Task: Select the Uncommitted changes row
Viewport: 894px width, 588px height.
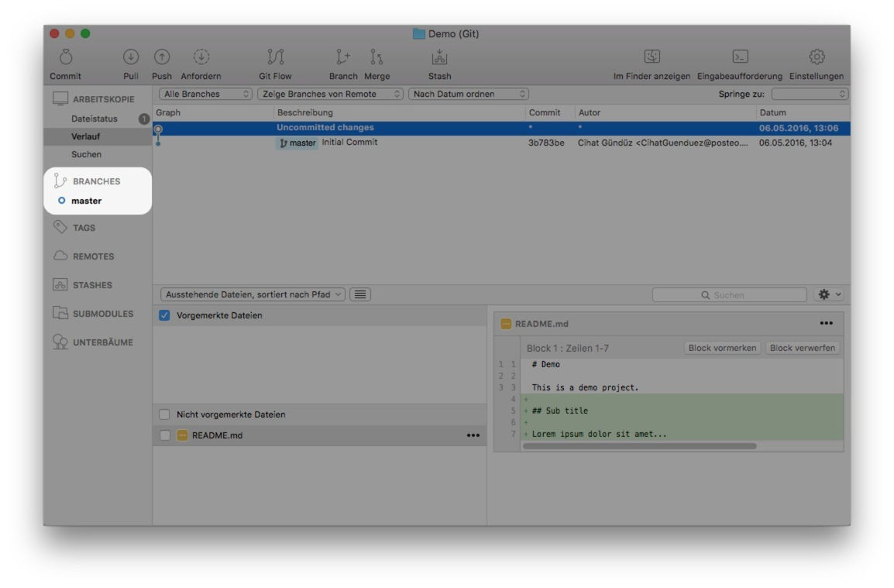Action: (x=501, y=128)
